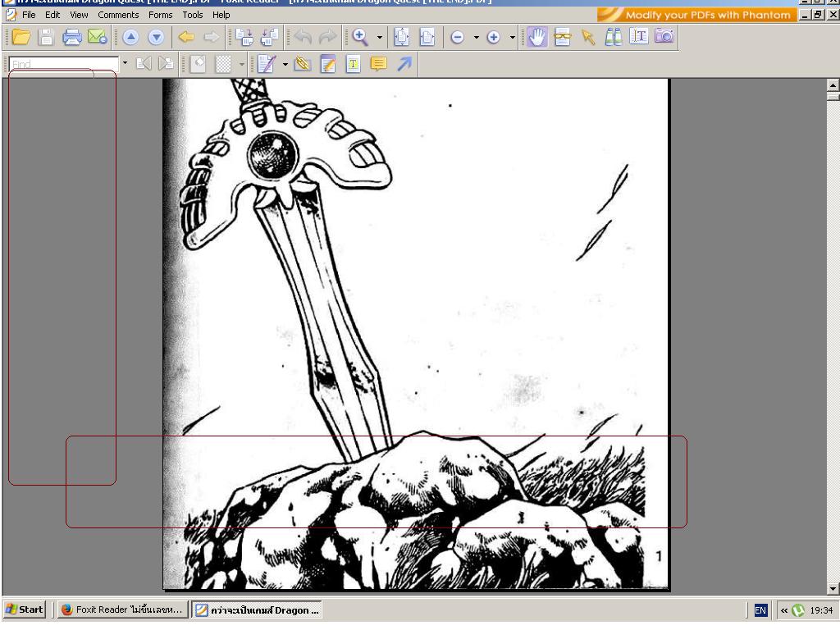Screen dimensions: 840x630
Task: Click the 19:34 taskbar clock
Action: [x=821, y=610]
